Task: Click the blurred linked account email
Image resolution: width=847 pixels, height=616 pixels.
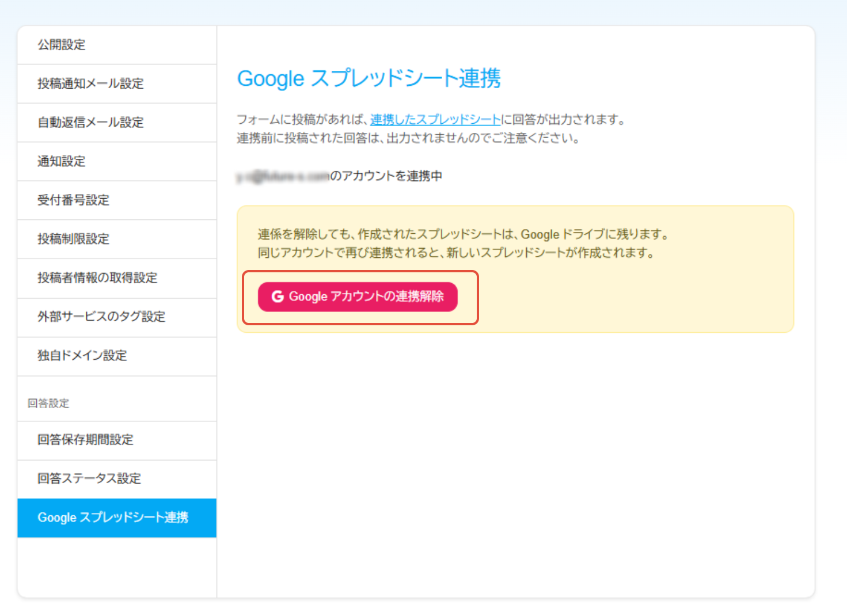Action: [283, 177]
